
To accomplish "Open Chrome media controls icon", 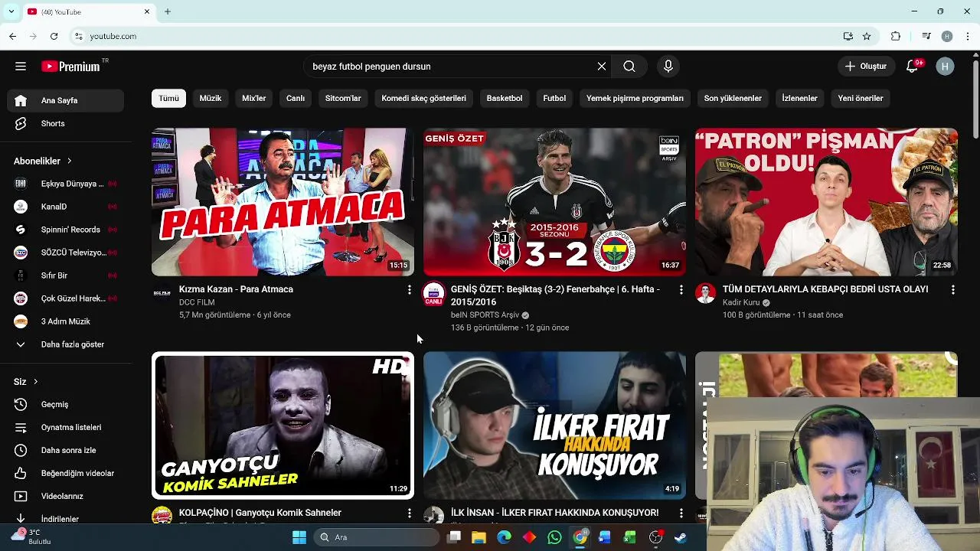I will (x=926, y=36).
